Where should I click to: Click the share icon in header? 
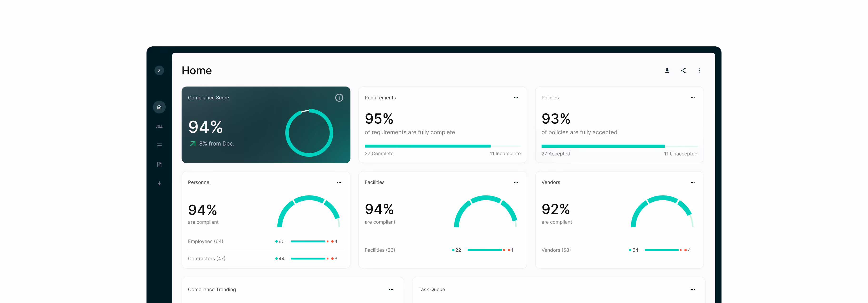tap(683, 70)
